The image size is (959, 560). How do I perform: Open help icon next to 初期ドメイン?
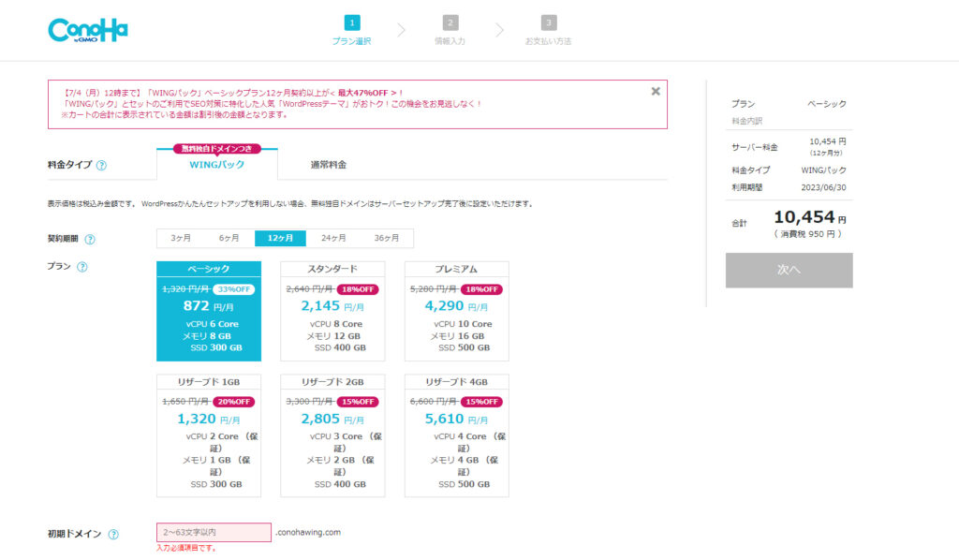click(113, 535)
